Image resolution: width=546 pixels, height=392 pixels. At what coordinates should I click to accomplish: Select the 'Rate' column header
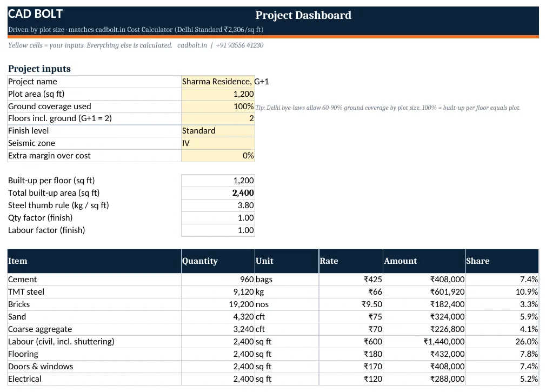[x=351, y=261]
